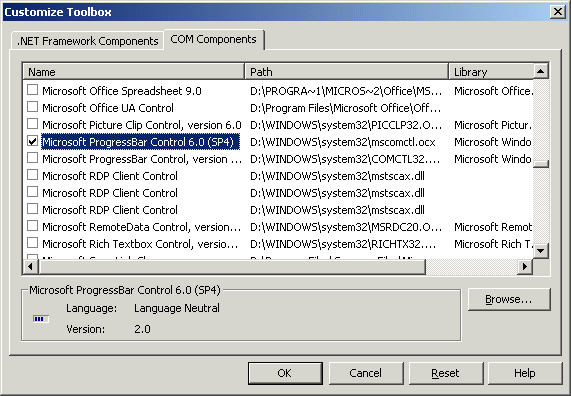Screen dimensions: 571x396
Task: Click the Reset button
Action: click(x=446, y=373)
